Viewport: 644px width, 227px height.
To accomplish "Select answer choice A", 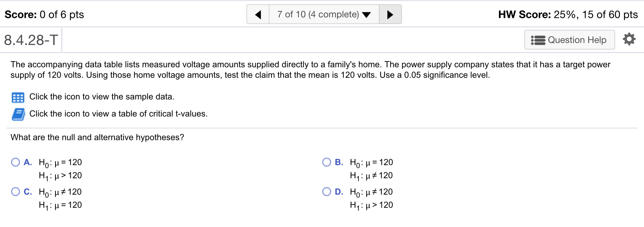I will [16, 162].
